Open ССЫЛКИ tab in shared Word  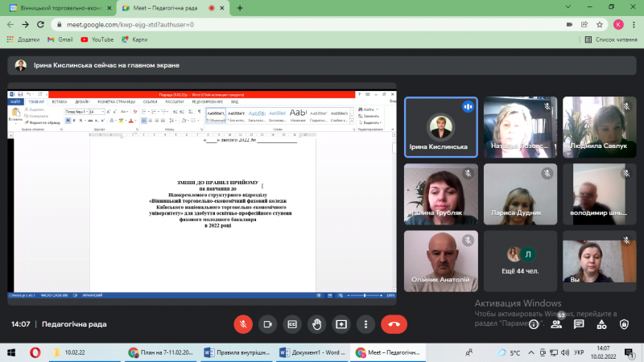tap(150, 102)
